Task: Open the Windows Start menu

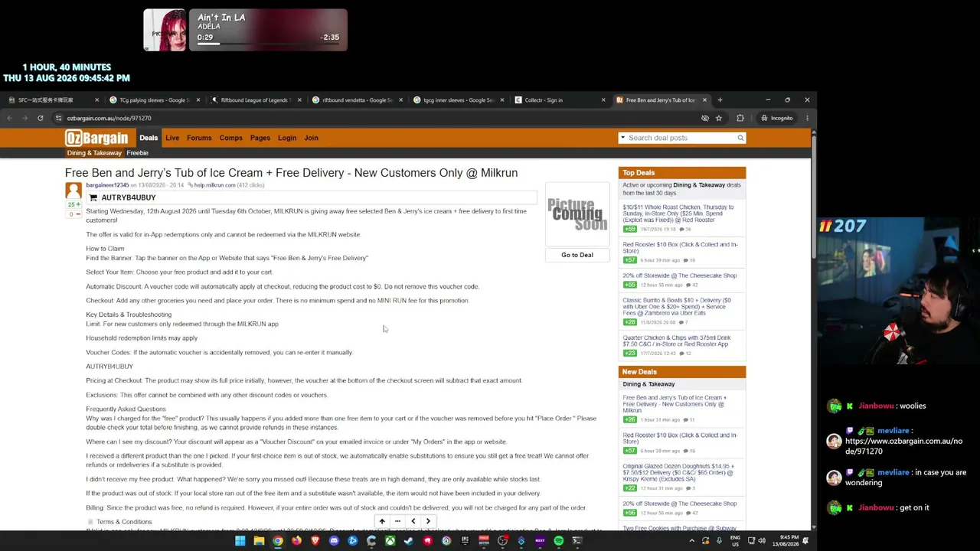Action: (x=240, y=541)
